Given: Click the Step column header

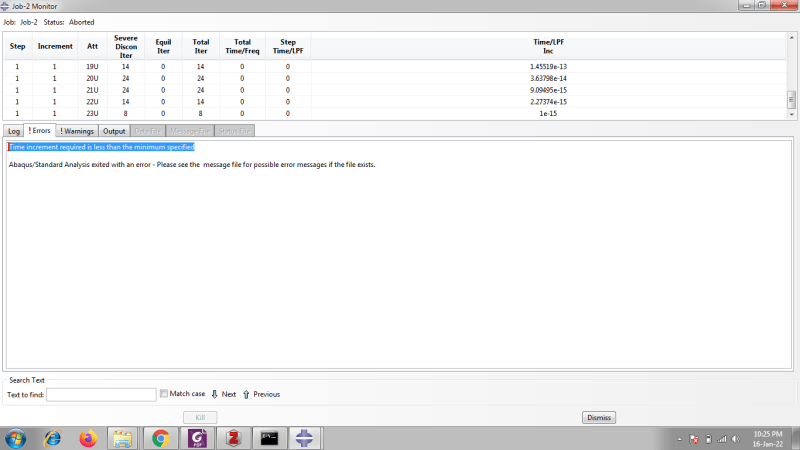Looking at the screenshot, I should 17,46.
